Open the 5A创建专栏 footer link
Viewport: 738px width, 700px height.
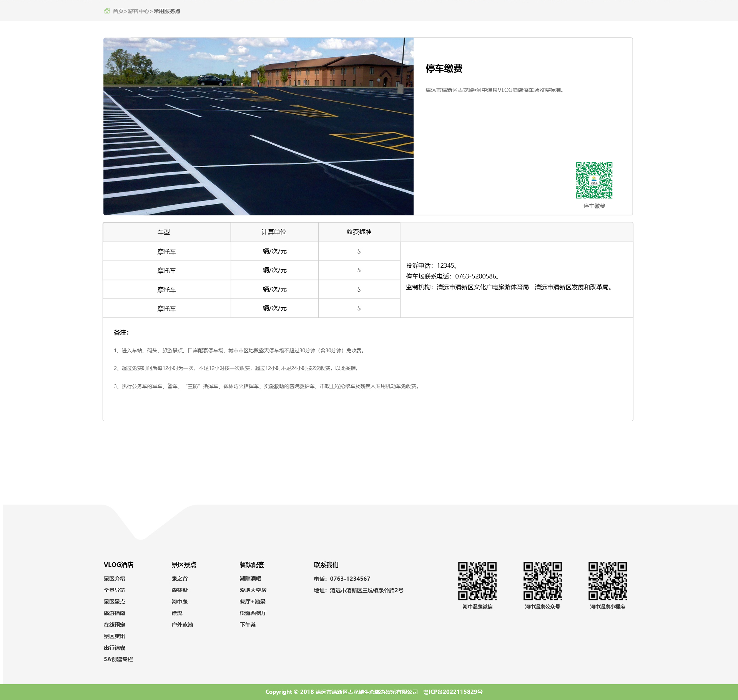point(118,659)
